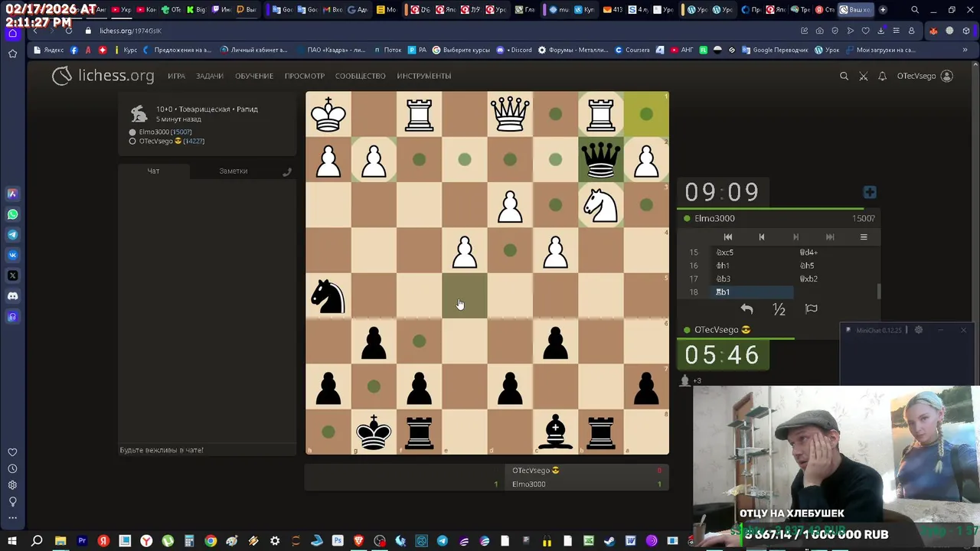The width and height of the screenshot is (980, 551).
Task: Switch to the Заметки tab
Action: tap(234, 171)
